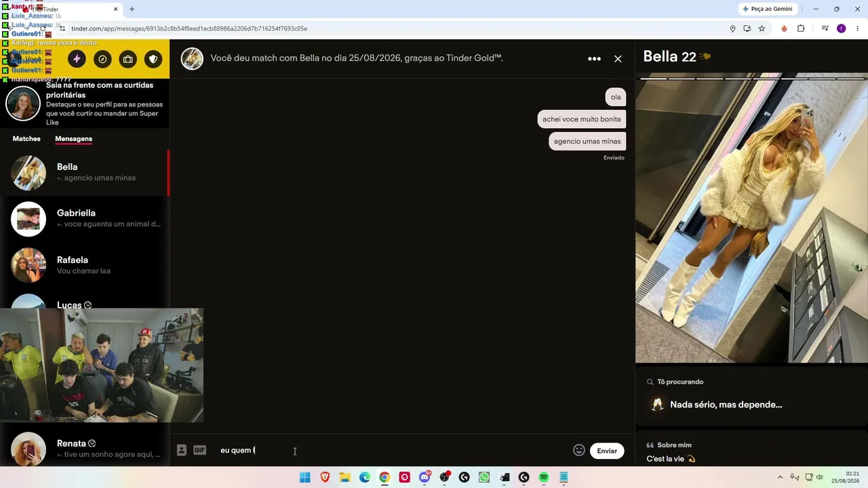868x488 pixels.
Task: Open the Renata conversation
Action: click(85, 449)
